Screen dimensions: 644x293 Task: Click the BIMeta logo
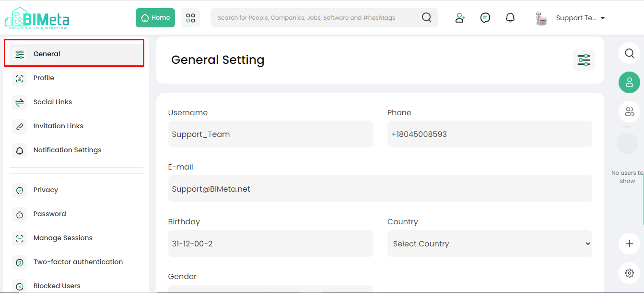point(37,18)
